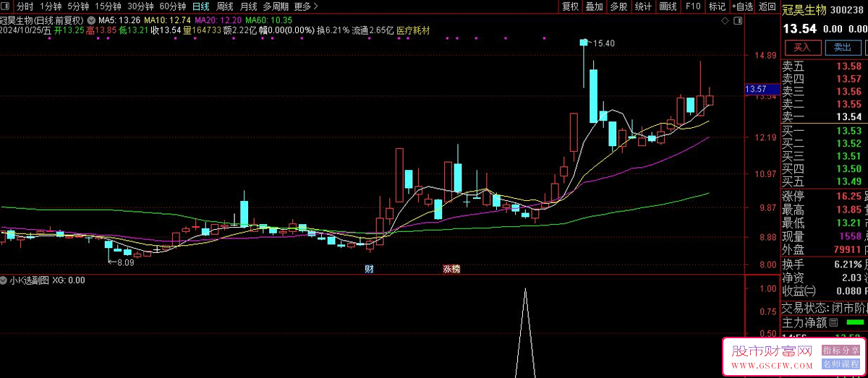
Task: Click the 冠昊生物 stock name in quote panel
Action: [x=804, y=9]
